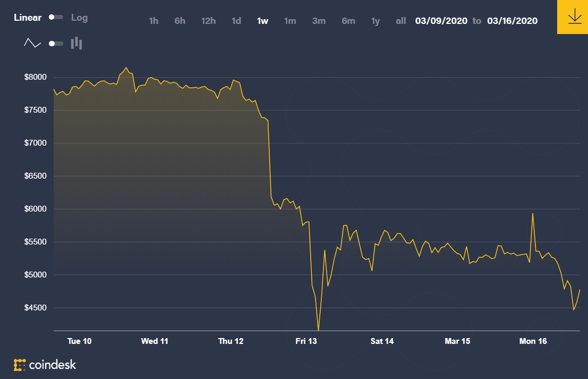The height and width of the screenshot is (379, 588).
Task: Toggle the line/candlestick chart switch
Action: point(56,44)
